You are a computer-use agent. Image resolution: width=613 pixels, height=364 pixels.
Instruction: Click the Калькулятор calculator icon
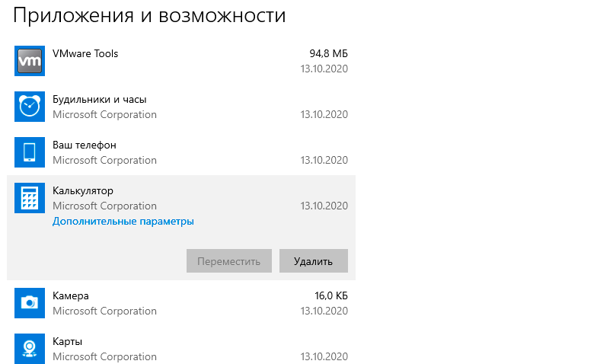(30, 198)
